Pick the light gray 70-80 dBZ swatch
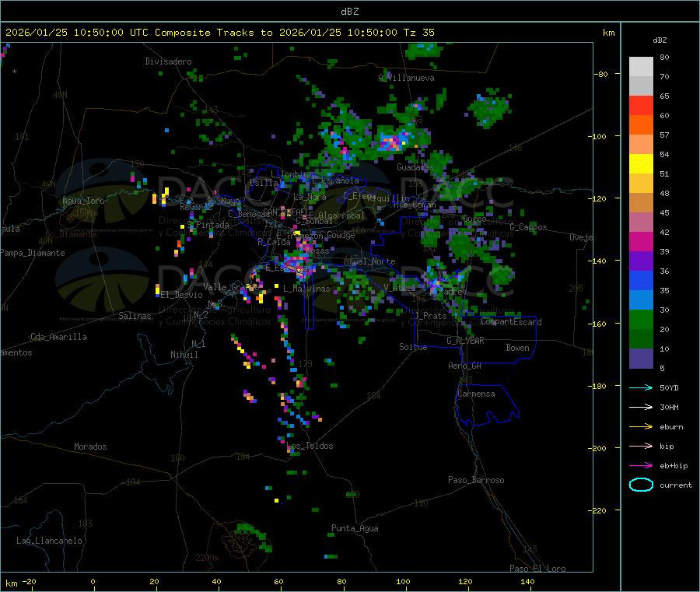 click(x=641, y=67)
